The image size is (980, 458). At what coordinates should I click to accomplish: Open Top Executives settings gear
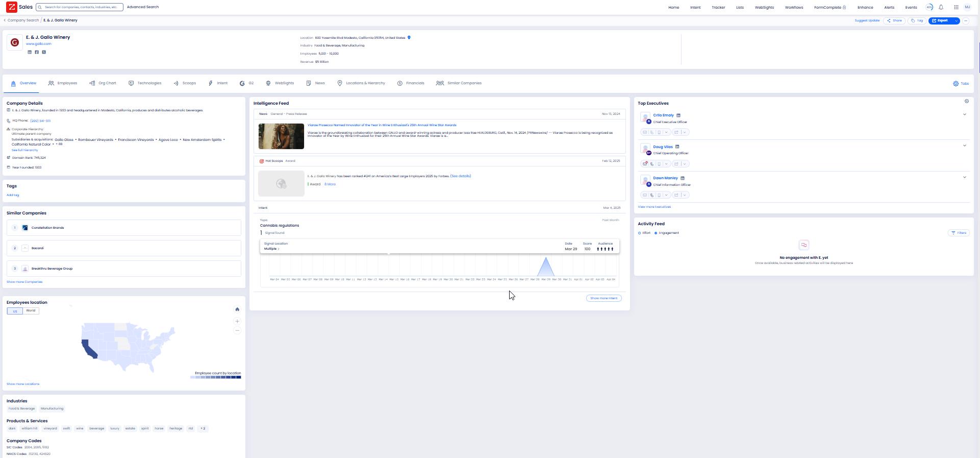coord(966,101)
